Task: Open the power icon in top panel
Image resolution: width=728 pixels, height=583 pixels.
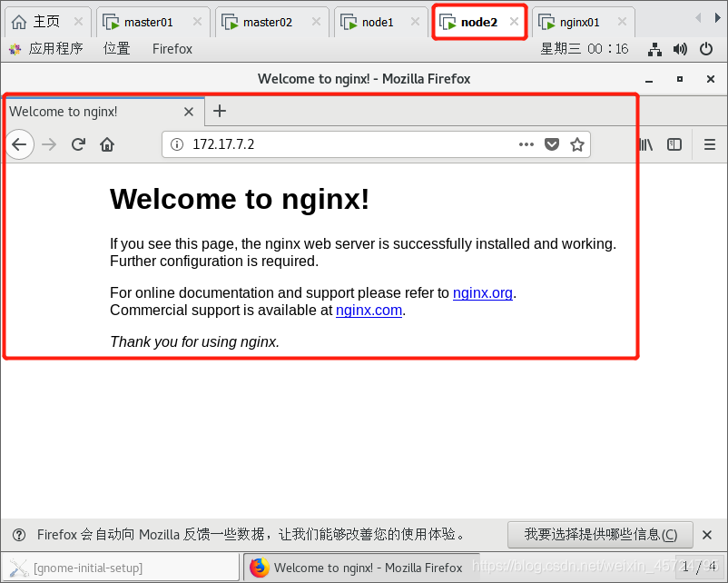Action: tap(706, 49)
